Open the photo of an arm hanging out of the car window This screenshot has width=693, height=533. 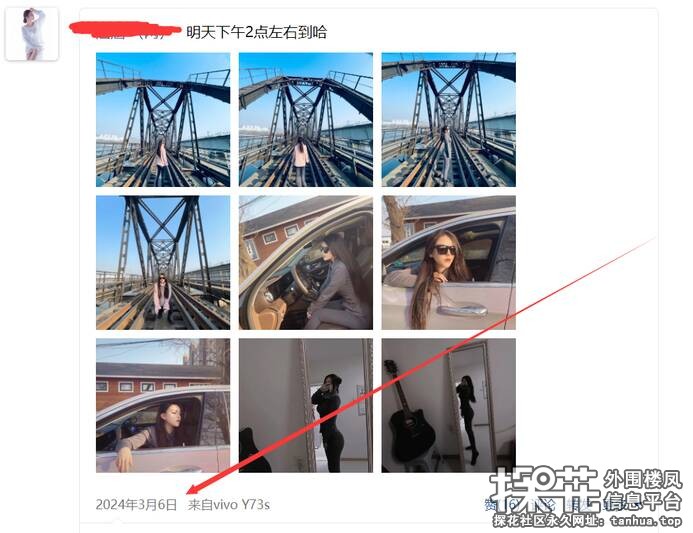click(x=163, y=405)
